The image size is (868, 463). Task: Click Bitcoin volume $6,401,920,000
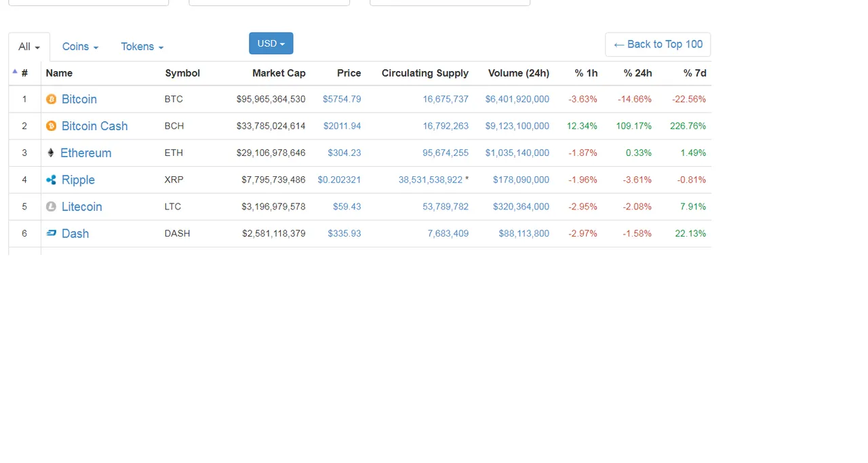pos(517,99)
